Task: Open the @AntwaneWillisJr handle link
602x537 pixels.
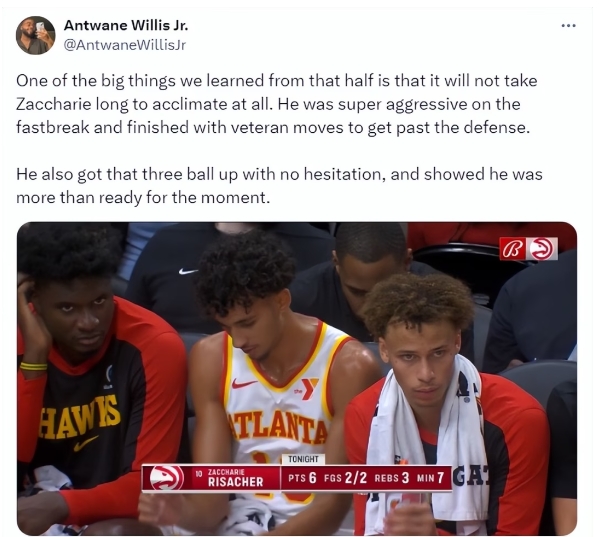Action: pyautogui.click(x=124, y=45)
